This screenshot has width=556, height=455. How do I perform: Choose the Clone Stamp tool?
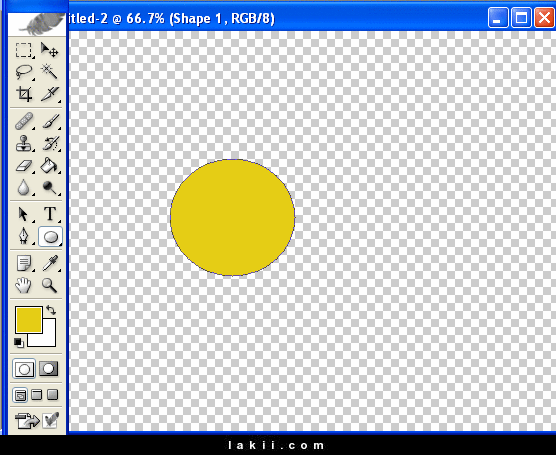coord(24,143)
